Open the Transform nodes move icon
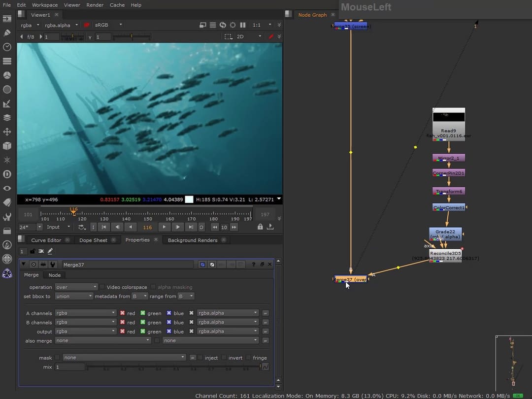Image resolution: width=532 pixels, height=399 pixels. (x=7, y=132)
